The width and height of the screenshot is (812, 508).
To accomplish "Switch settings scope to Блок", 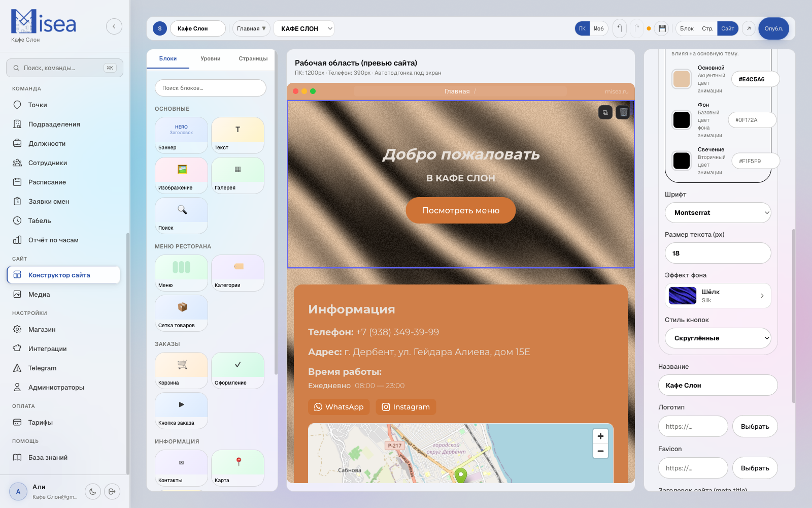I will [687, 28].
